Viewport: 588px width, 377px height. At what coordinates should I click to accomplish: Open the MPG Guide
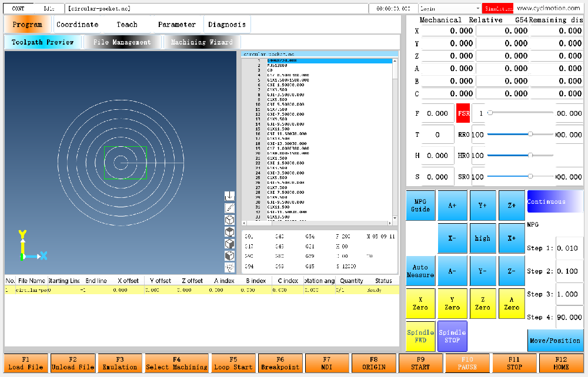(x=420, y=205)
